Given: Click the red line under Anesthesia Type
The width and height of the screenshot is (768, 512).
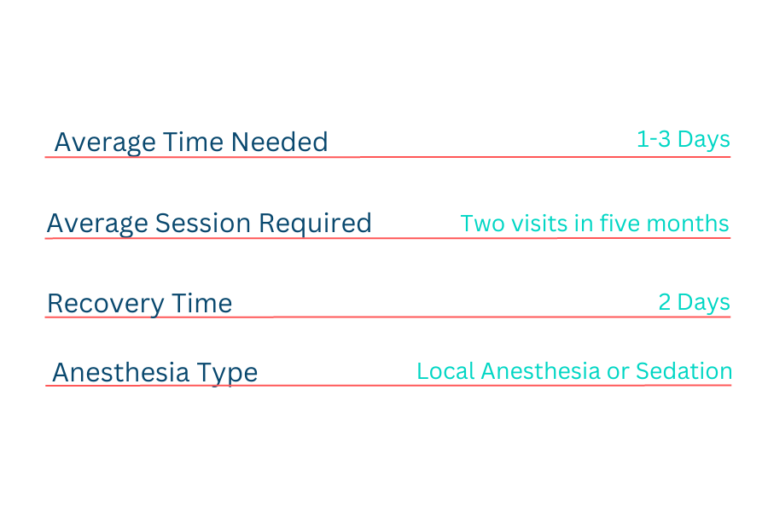Looking at the screenshot, I should coord(388,386).
